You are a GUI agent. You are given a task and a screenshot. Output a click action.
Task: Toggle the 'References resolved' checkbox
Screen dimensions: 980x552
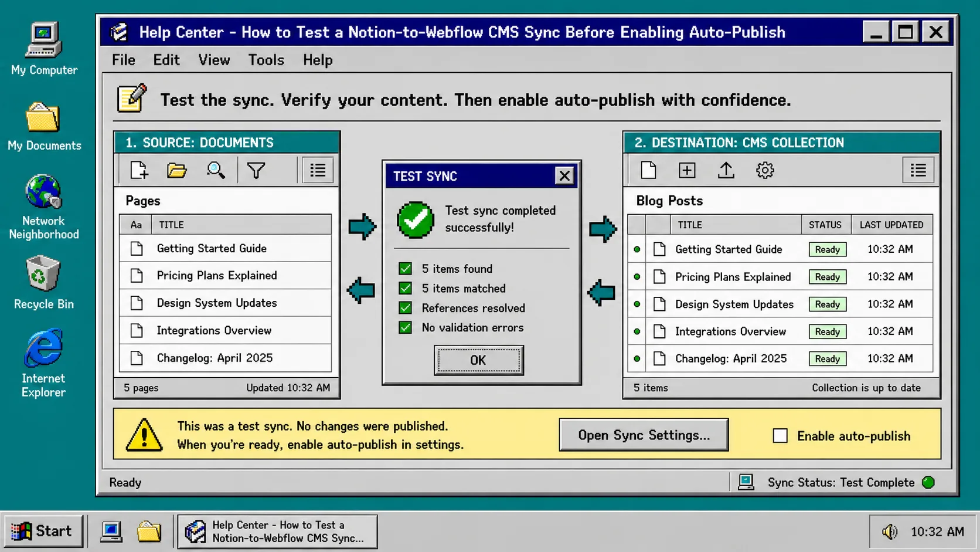point(405,308)
